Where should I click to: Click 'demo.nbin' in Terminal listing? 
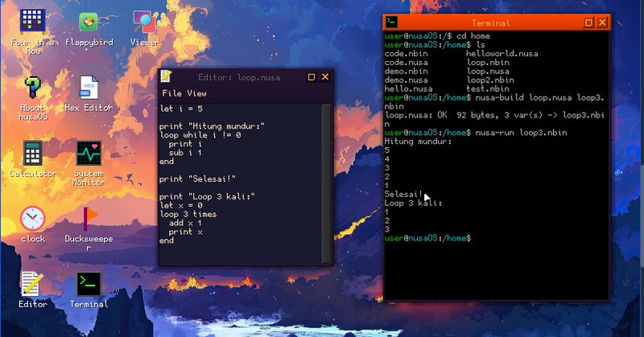coord(407,71)
